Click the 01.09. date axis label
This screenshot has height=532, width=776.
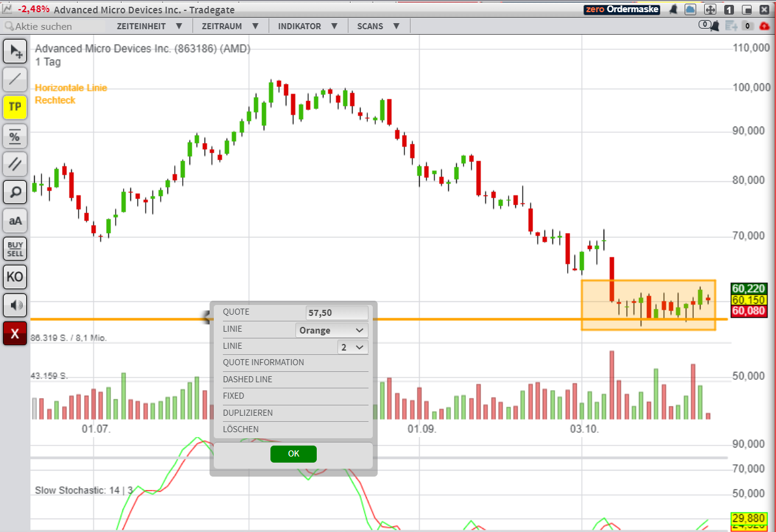(422, 429)
